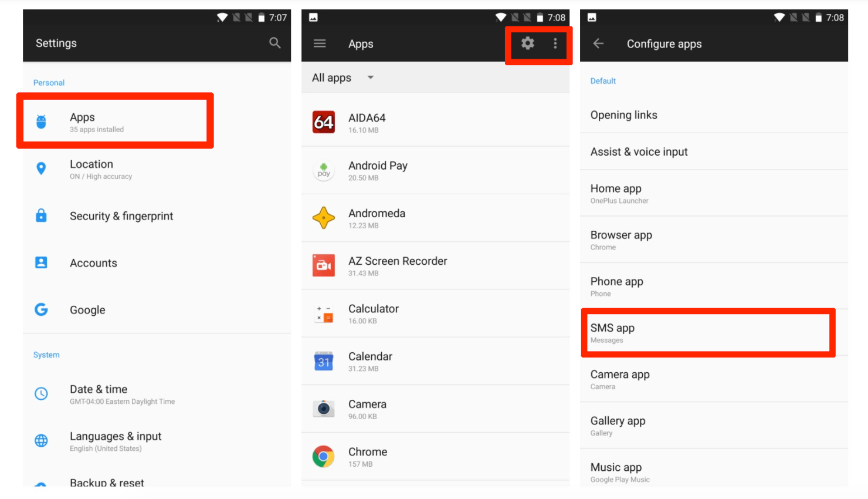Open the three-dot overflow menu
The width and height of the screenshot is (868, 499).
(555, 43)
